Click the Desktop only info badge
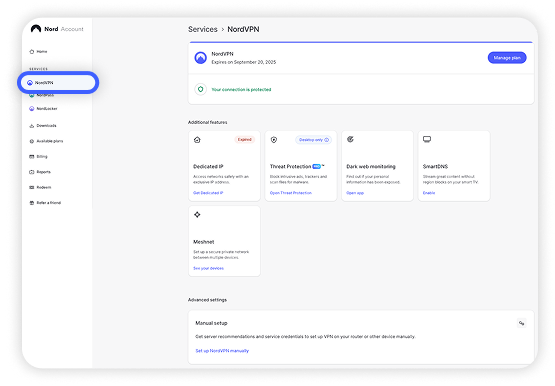Screen dimensions: 555x386 coord(314,140)
